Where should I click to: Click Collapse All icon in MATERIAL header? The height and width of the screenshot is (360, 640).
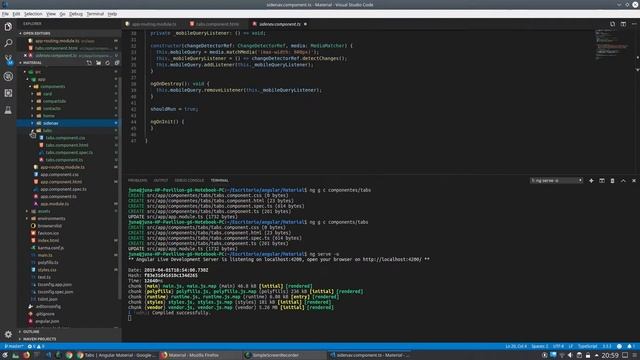[x=117, y=63]
